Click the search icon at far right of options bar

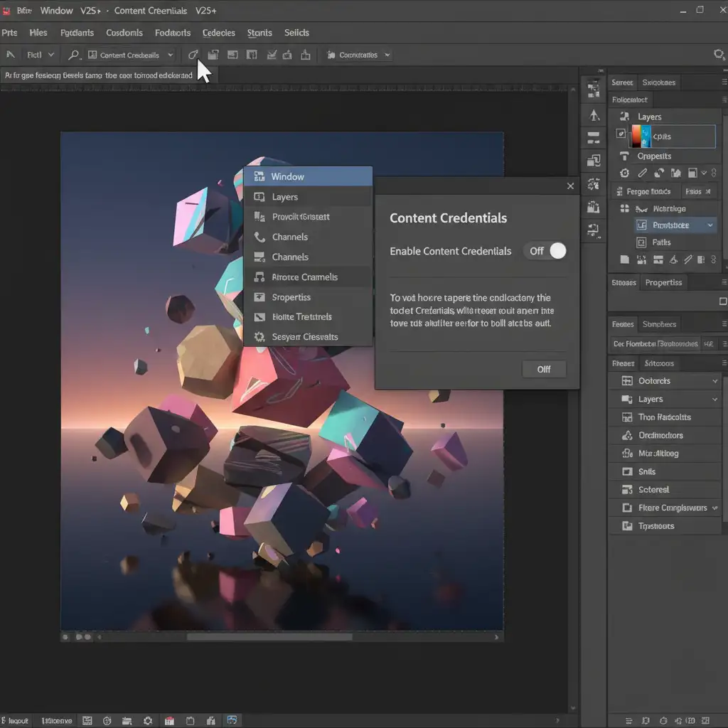click(x=718, y=55)
